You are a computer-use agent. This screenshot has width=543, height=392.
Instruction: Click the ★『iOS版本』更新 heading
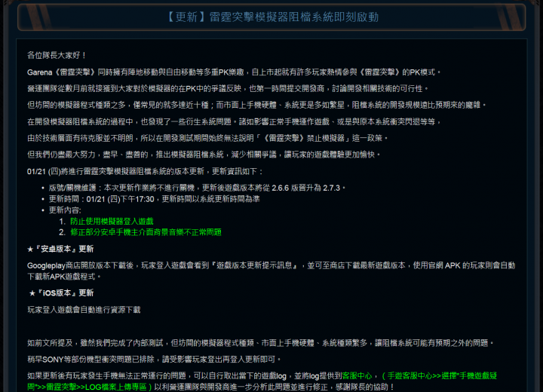61,293
